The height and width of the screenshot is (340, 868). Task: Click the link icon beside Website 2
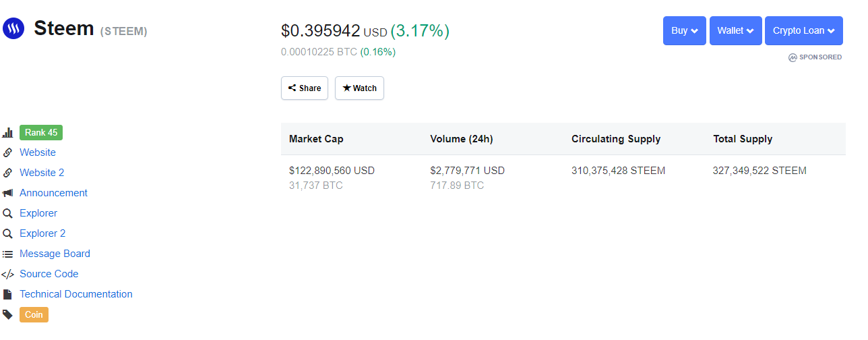pyautogui.click(x=8, y=173)
